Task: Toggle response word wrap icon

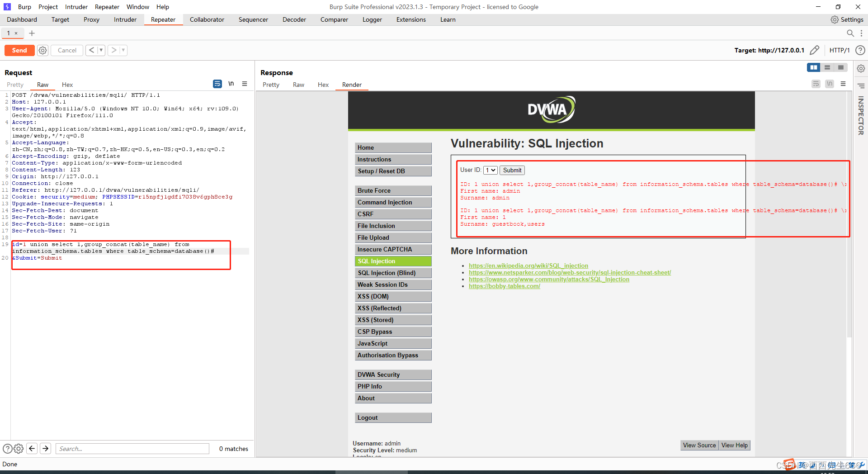Action: 816,84
